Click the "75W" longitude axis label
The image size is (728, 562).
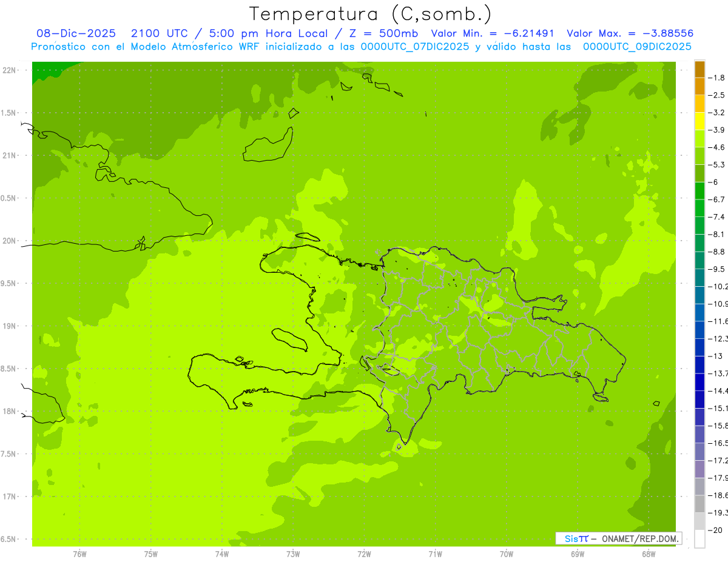[x=150, y=554]
